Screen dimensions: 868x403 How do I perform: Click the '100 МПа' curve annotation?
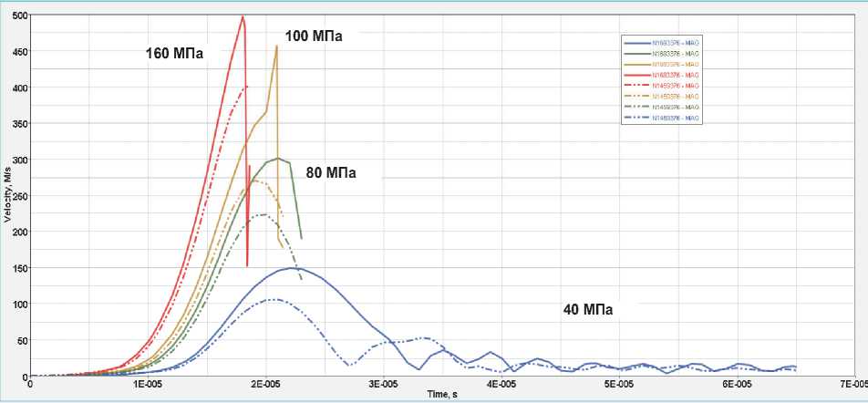point(314,37)
